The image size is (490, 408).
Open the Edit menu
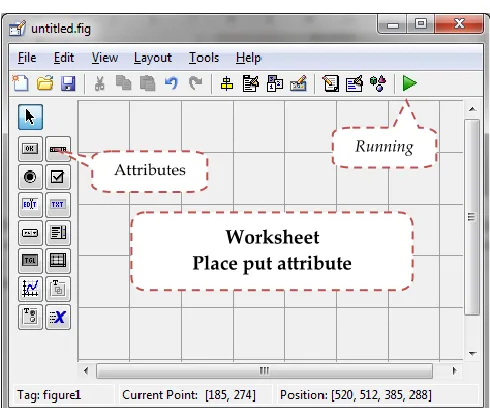point(64,58)
